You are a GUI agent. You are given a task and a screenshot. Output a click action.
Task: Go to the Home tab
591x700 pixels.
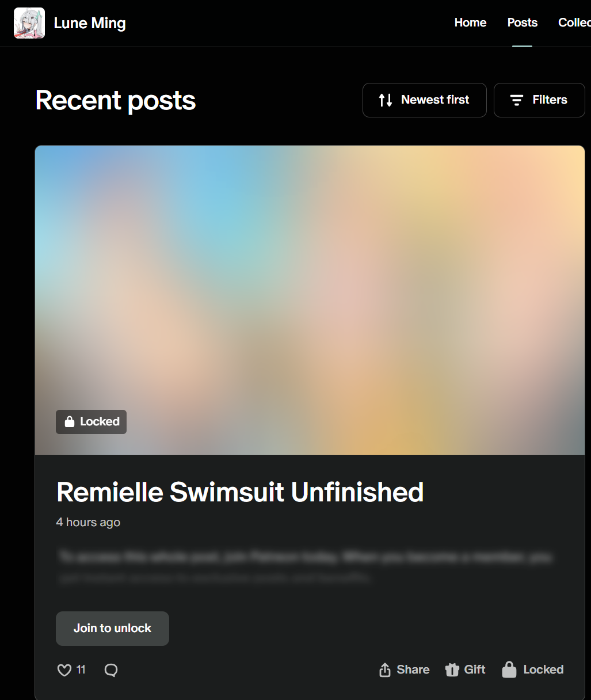(470, 23)
